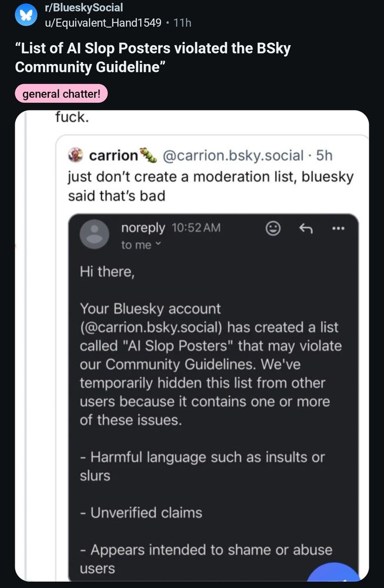Click carrion's profile avatar in quoted post

tap(75, 156)
